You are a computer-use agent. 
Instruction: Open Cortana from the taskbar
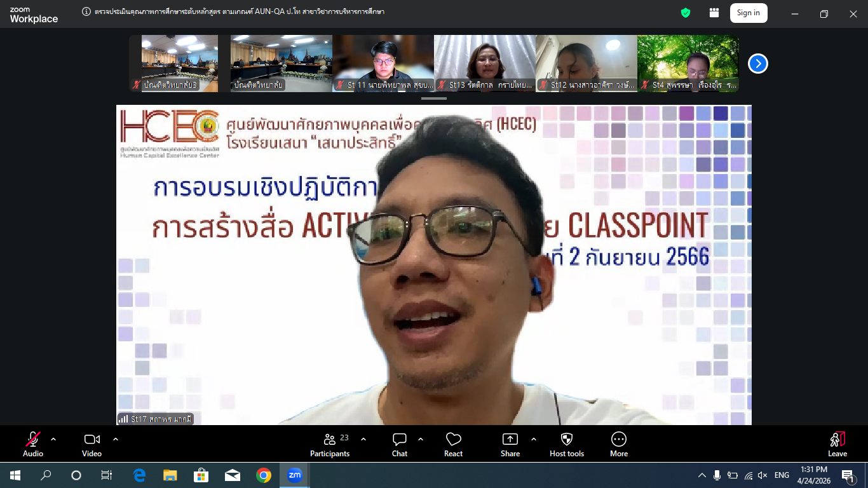click(x=76, y=475)
